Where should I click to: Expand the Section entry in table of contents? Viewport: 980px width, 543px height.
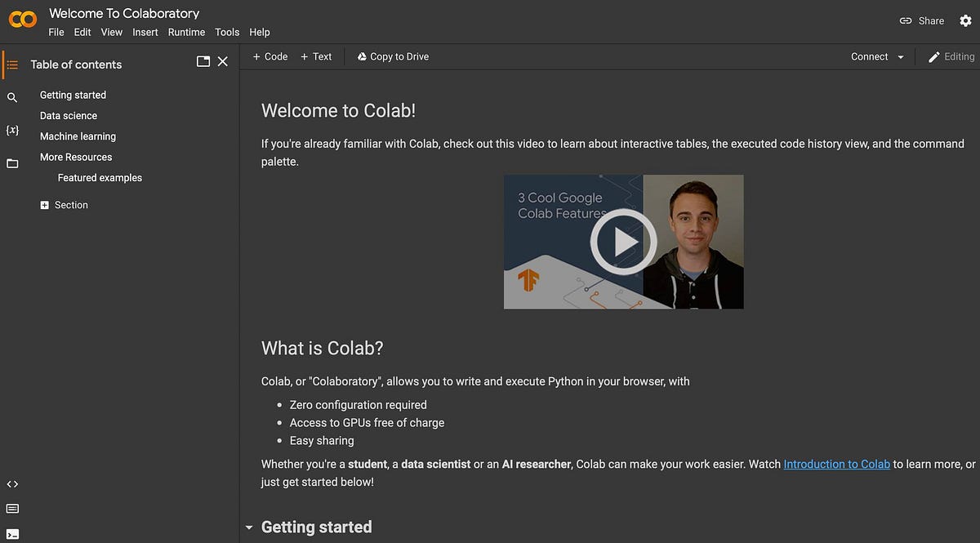tap(45, 204)
